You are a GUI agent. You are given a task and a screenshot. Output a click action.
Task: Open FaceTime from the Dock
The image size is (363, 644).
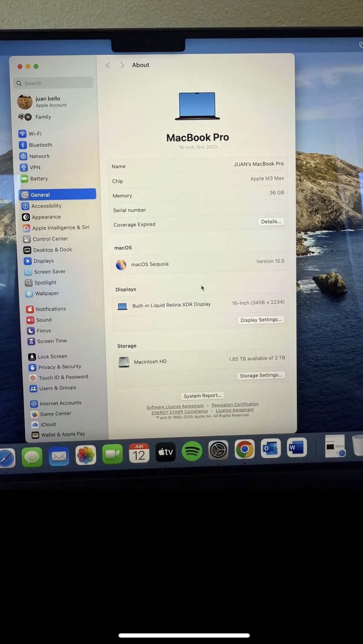coord(112,454)
